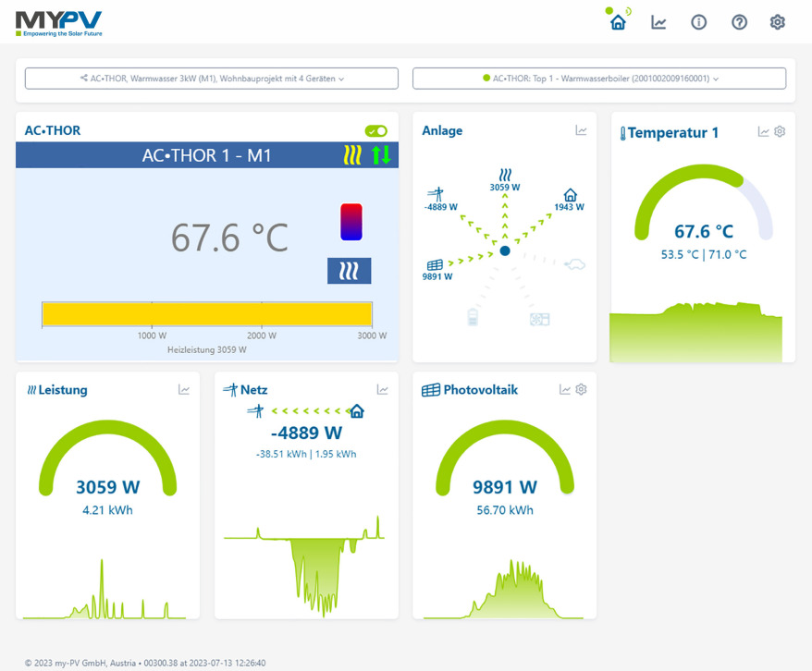Open chart view of Anlage card
Screen dimensions: 812x671
click(x=581, y=130)
